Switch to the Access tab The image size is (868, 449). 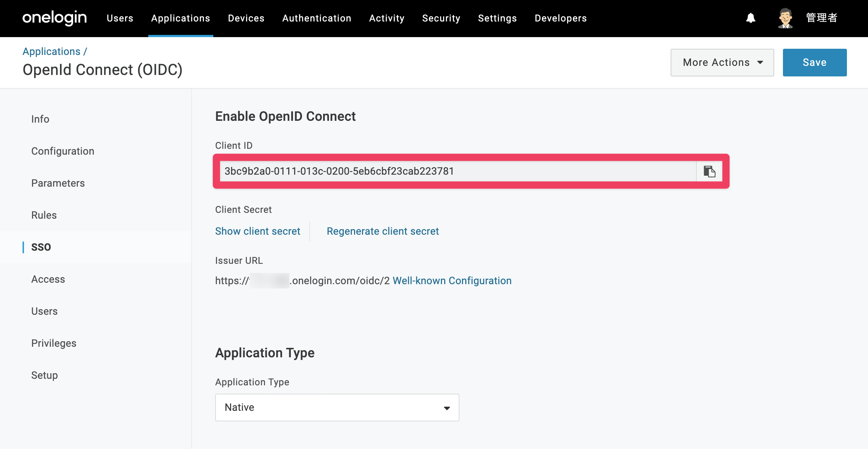point(48,279)
